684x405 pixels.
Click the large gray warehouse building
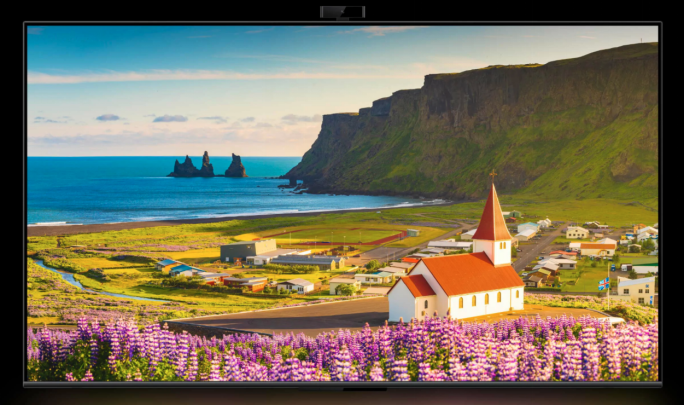click(247, 249)
